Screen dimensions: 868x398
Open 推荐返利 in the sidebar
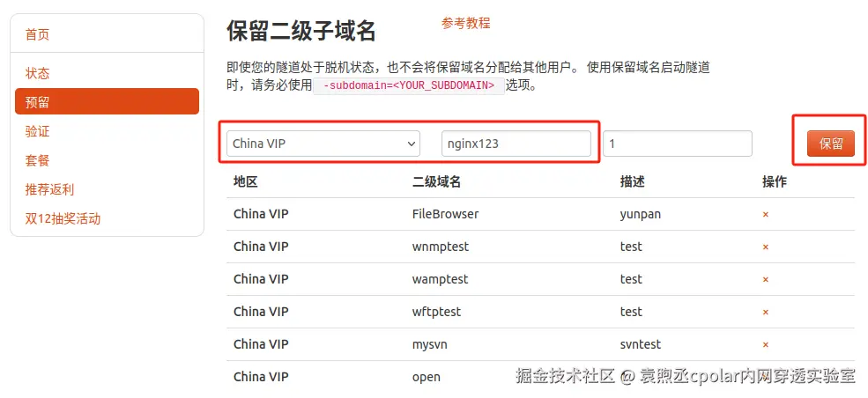coord(49,189)
